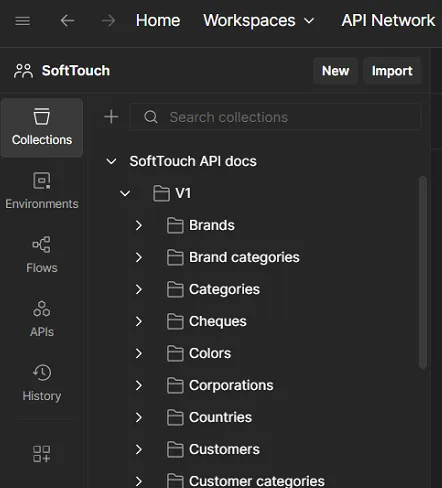
Task: Switch to the Collections sidebar tab
Action: tap(42, 127)
